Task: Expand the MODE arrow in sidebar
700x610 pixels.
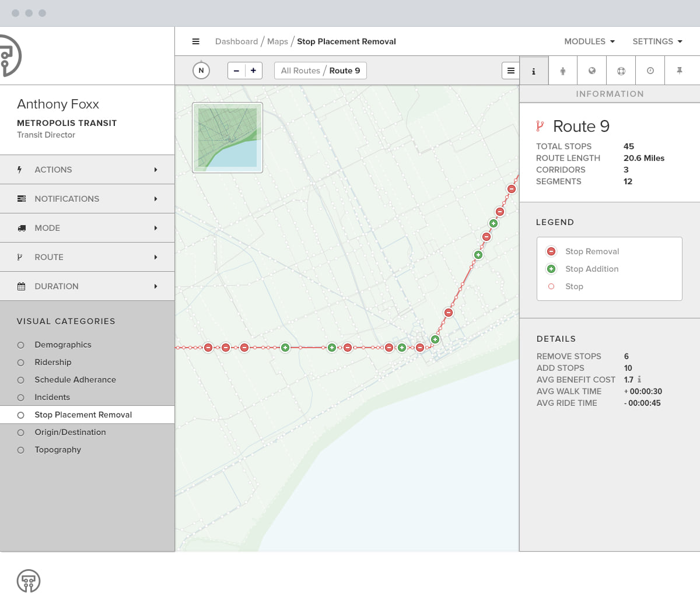Action: tap(156, 228)
